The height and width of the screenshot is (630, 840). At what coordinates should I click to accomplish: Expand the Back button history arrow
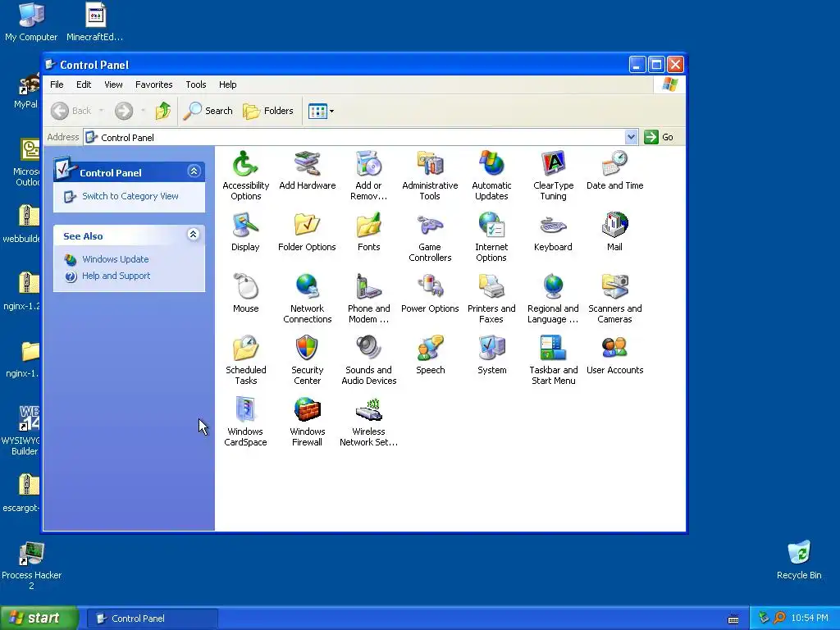coord(101,111)
